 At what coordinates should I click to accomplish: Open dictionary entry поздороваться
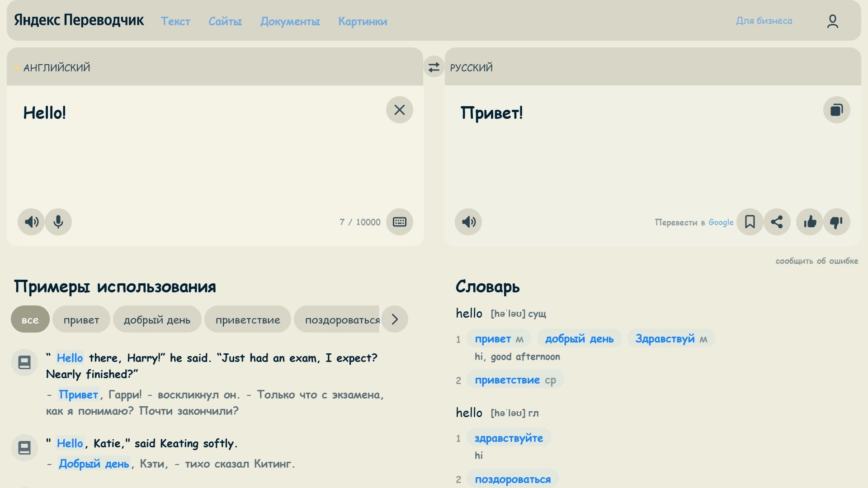pos(513,479)
